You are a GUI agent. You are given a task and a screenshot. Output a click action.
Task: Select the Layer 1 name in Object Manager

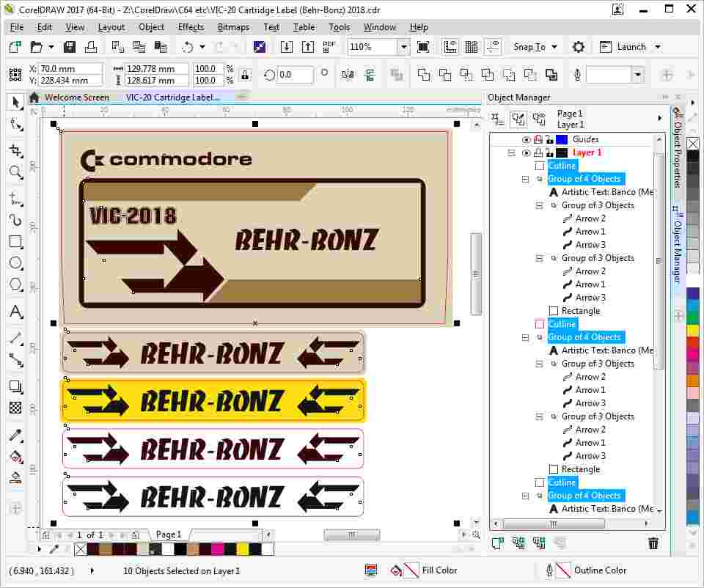coord(587,153)
